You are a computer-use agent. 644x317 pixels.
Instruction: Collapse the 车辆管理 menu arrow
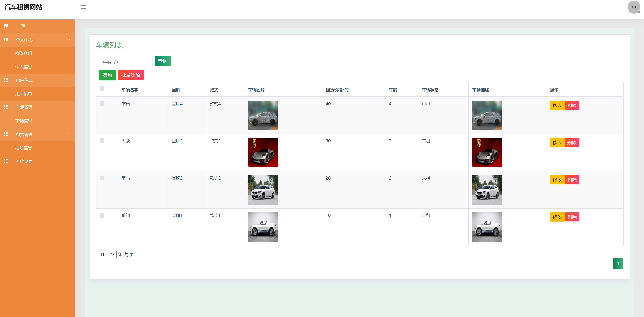pos(69,107)
